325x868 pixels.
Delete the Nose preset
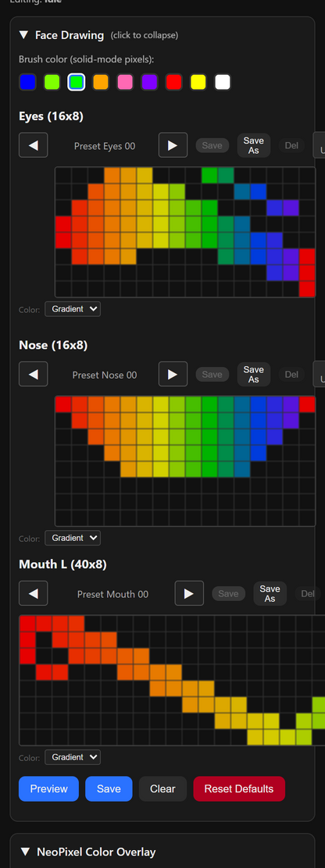[x=291, y=375]
